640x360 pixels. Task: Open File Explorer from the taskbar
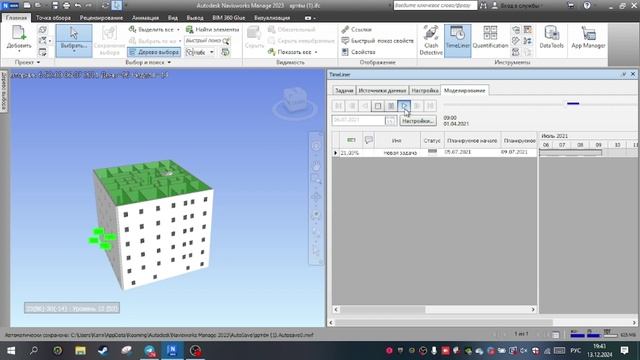click(80, 351)
